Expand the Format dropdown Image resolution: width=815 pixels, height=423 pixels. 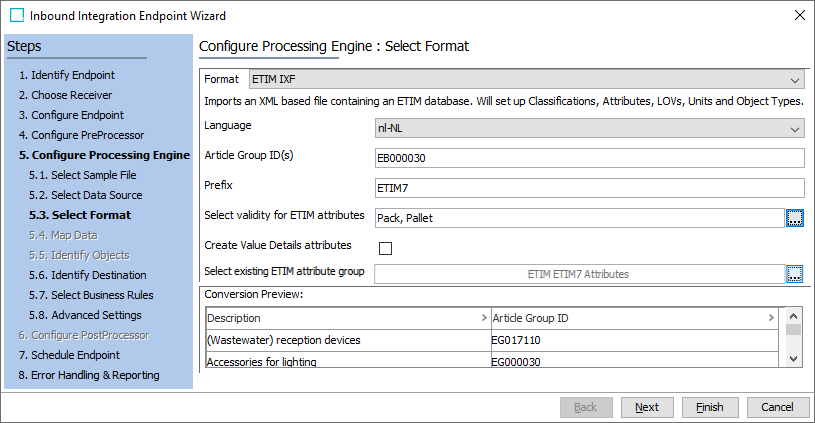pyautogui.click(x=795, y=80)
